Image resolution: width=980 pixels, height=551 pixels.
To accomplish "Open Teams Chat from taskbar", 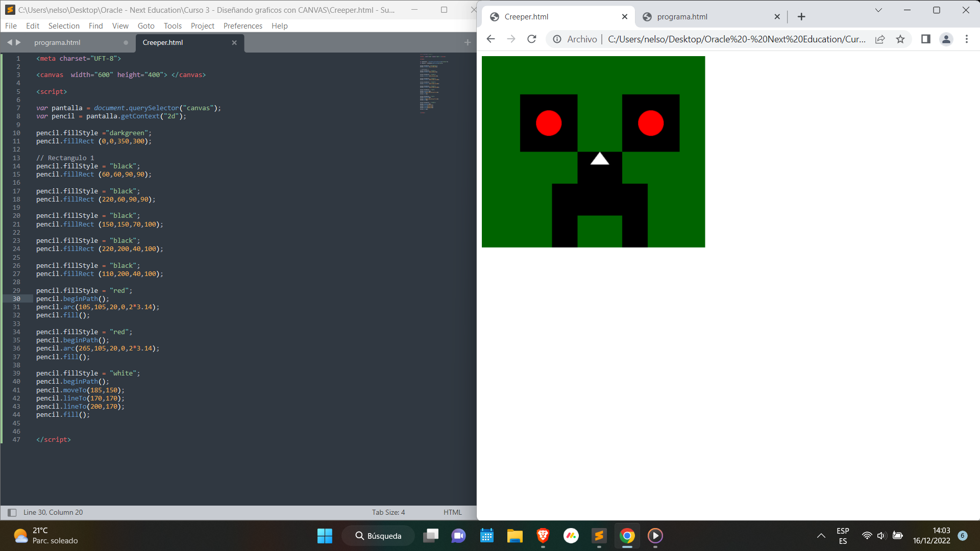I will [458, 536].
